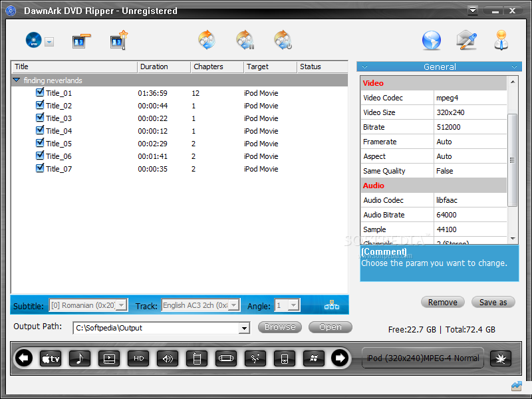Click the properties scrollbar thumb
532x399 pixels.
coord(512,160)
